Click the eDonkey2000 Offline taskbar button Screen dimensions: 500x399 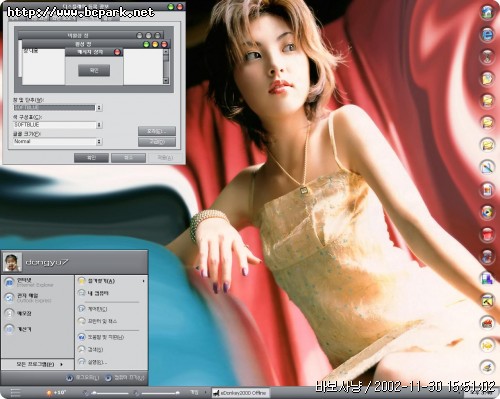(240, 393)
